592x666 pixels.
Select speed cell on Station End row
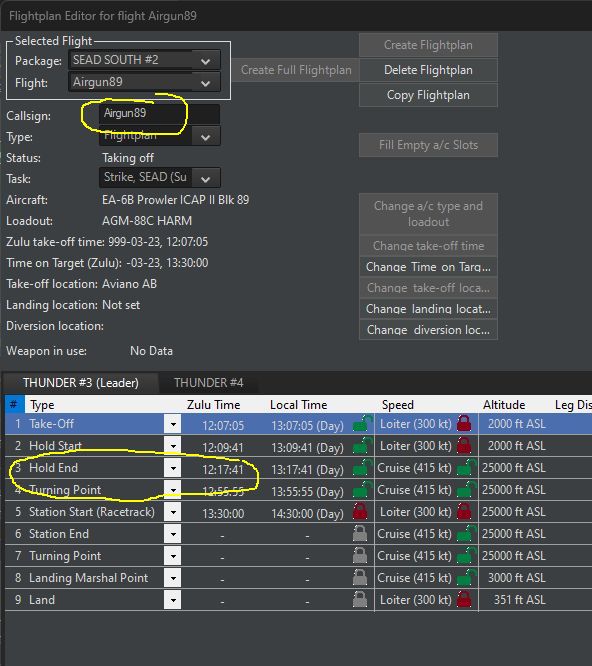click(x=415, y=534)
